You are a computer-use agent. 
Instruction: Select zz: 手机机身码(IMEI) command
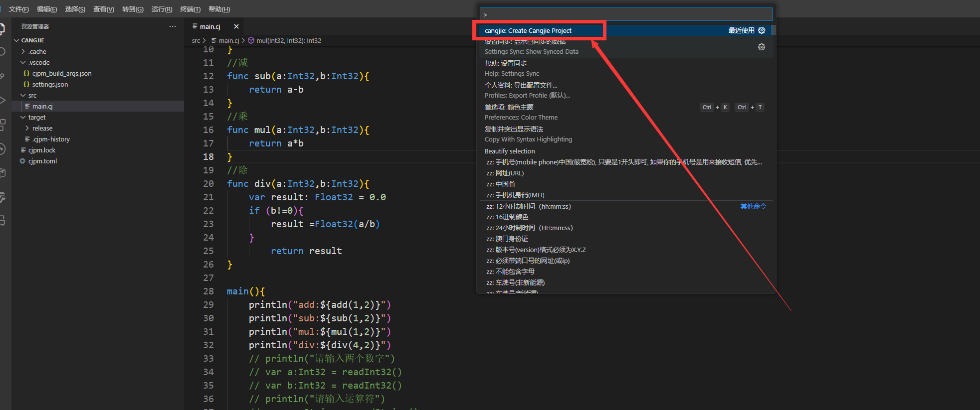[x=625, y=195]
